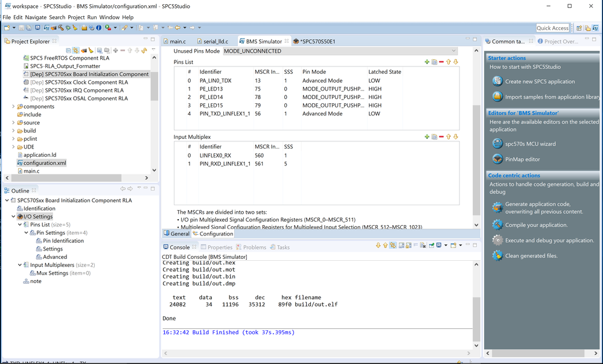603x364 pixels.
Task: Click the broom clean icon in main toolbar
Action: 75,28
